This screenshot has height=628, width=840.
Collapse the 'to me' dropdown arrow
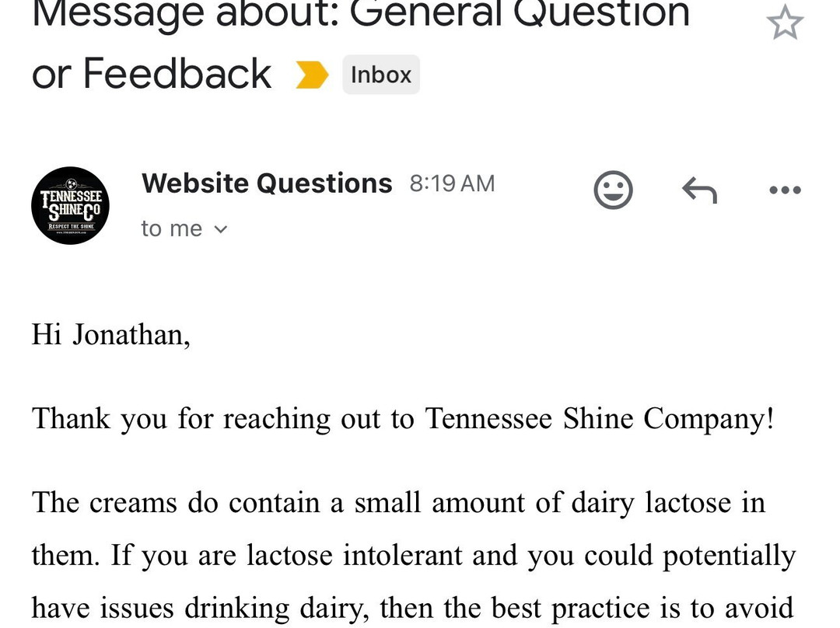point(220,229)
